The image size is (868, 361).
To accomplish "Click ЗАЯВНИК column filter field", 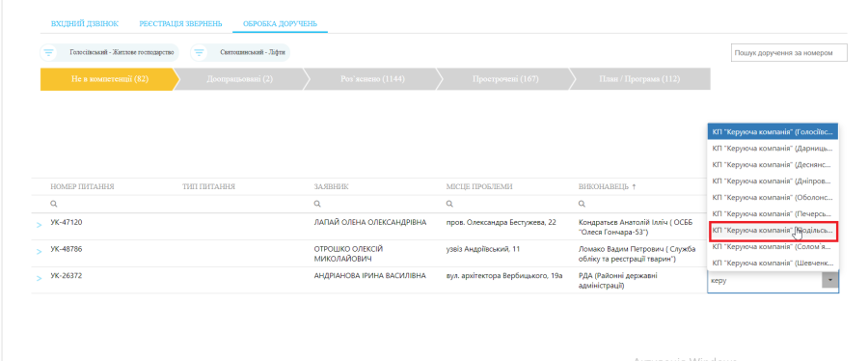I will 377,205.
